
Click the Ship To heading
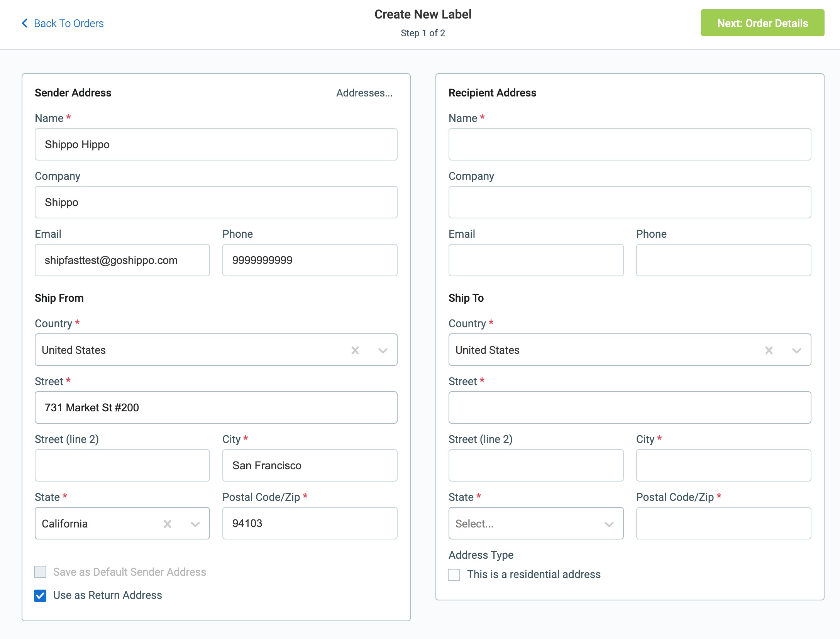(466, 298)
